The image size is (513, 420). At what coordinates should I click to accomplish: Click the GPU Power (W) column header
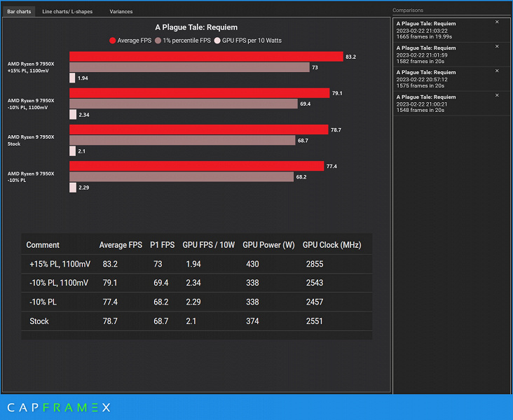(268, 245)
